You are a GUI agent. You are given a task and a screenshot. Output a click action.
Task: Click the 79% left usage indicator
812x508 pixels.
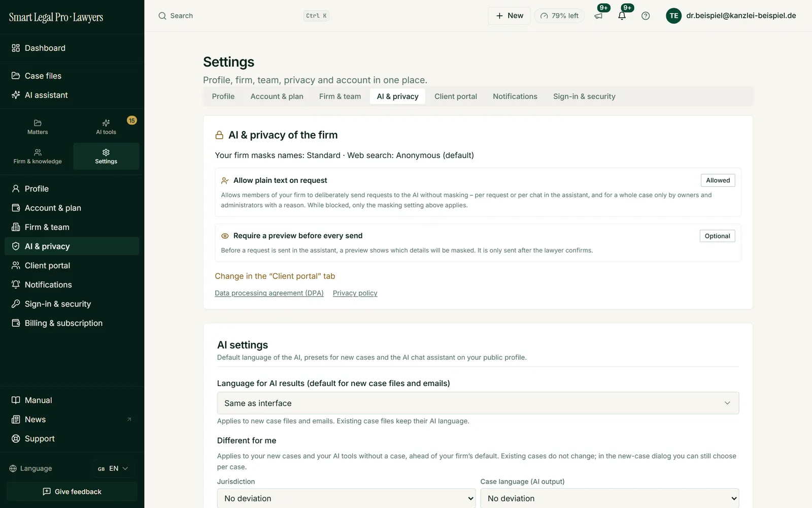559,16
